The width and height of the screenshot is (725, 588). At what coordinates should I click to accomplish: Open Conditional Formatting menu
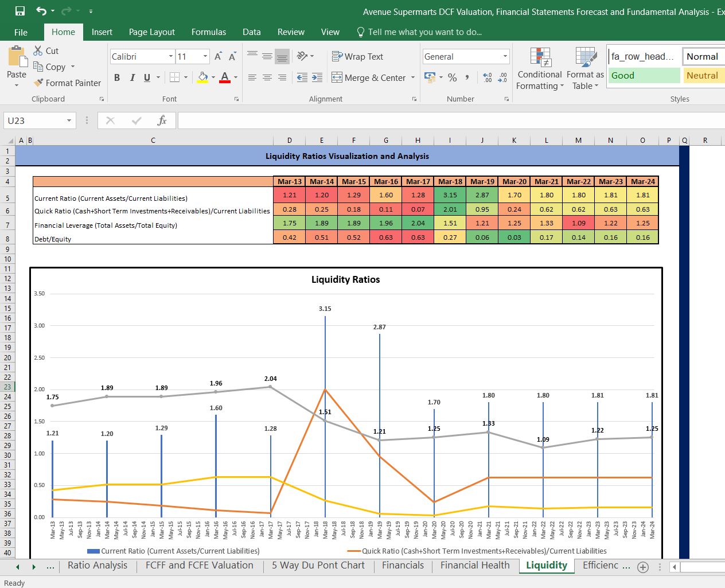coord(540,68)
